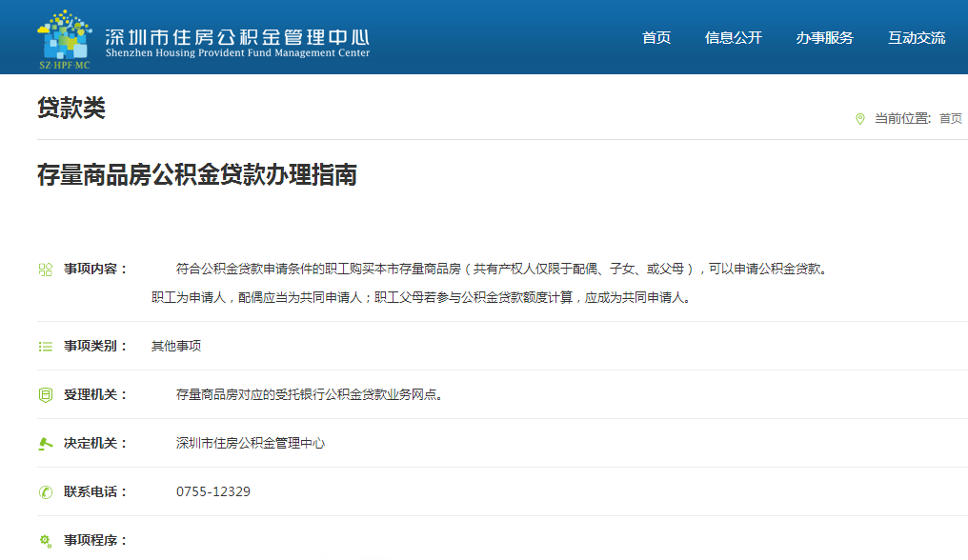
Task: Click the Shenzhen Housing Provident Fund Management Center text
Action: 237,53
